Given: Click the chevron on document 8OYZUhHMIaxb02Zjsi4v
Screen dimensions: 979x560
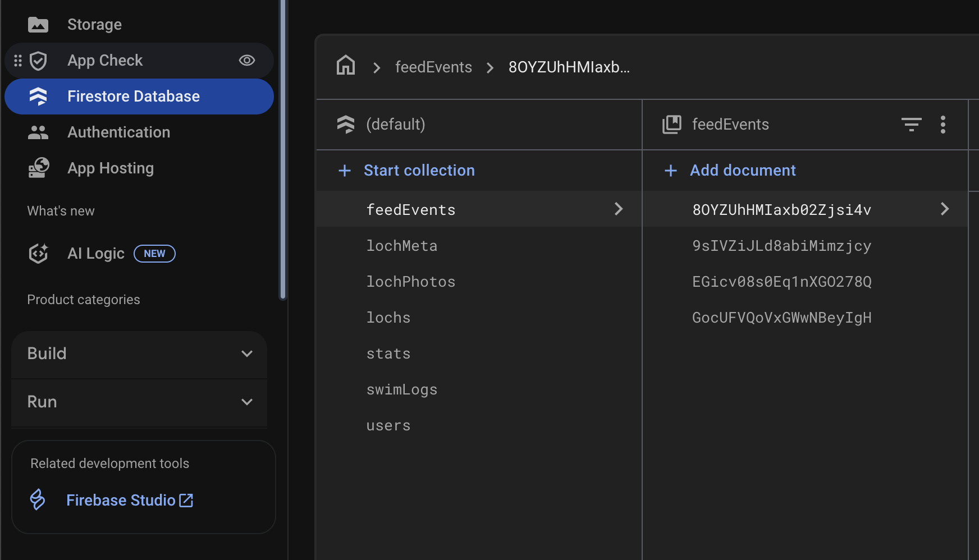Looking at the screenshot, I should click(945, 209).
